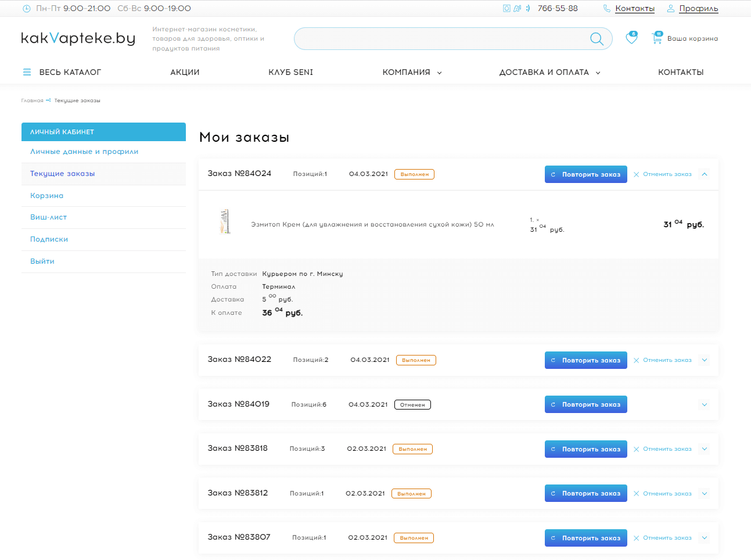This screenshot has height=560, width=751.
Task: Click the Эзмитоп cream product thumbnail
Action: (x=225, y=222)
